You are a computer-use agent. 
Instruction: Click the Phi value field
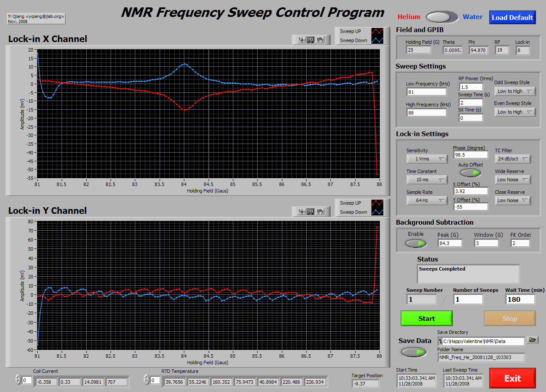coord(478,50)
